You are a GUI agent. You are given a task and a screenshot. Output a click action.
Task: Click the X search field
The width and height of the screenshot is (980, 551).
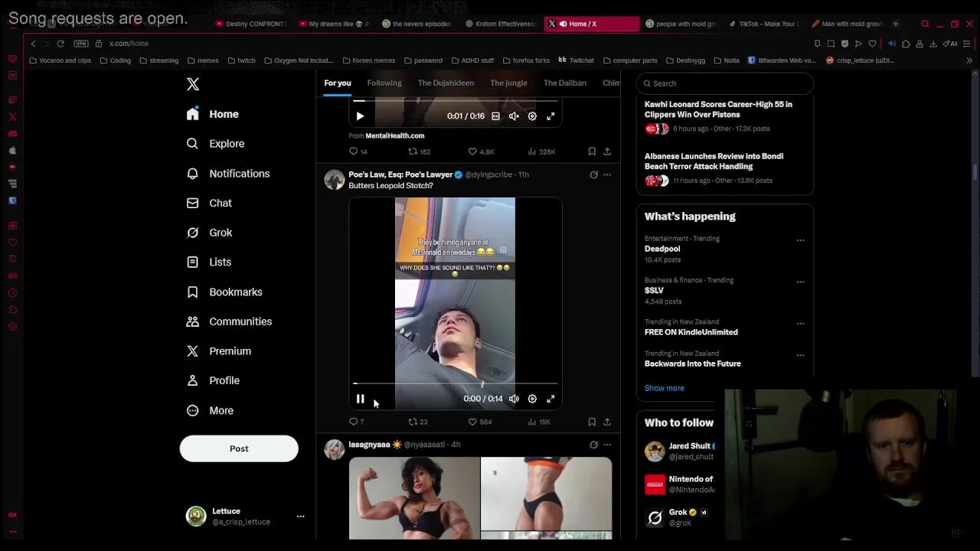point(724,83)
